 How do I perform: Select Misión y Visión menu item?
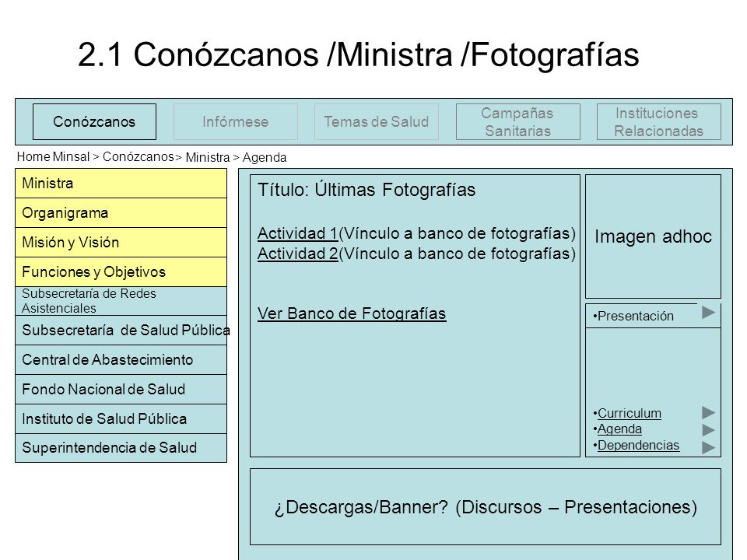click(121, 243)
